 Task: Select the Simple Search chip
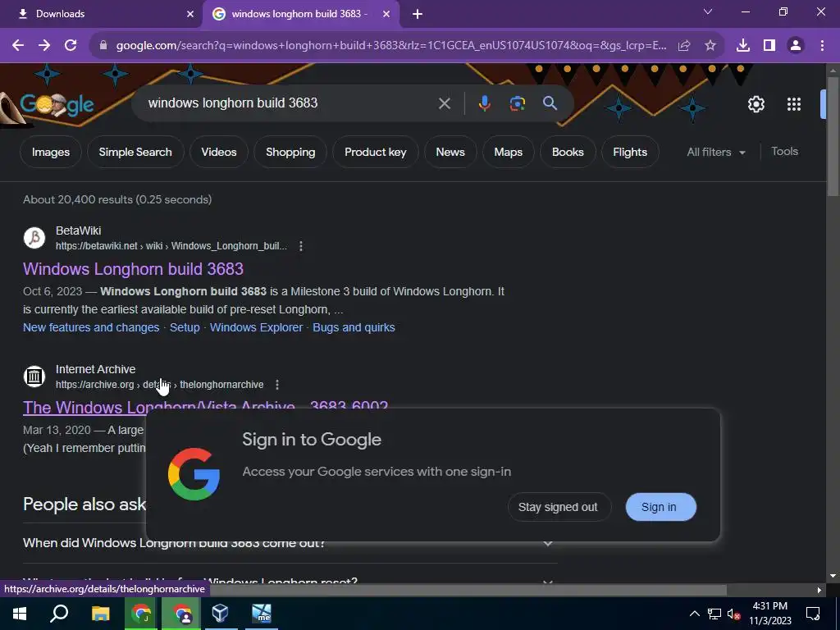tap(135, 152)
